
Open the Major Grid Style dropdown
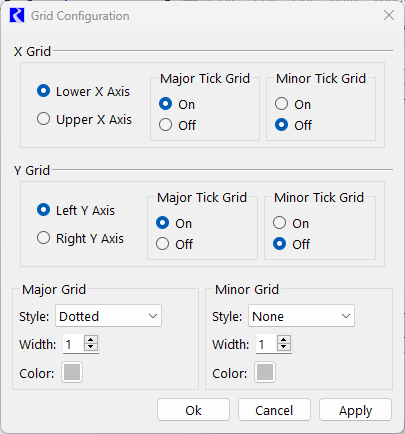coord(108,316)
